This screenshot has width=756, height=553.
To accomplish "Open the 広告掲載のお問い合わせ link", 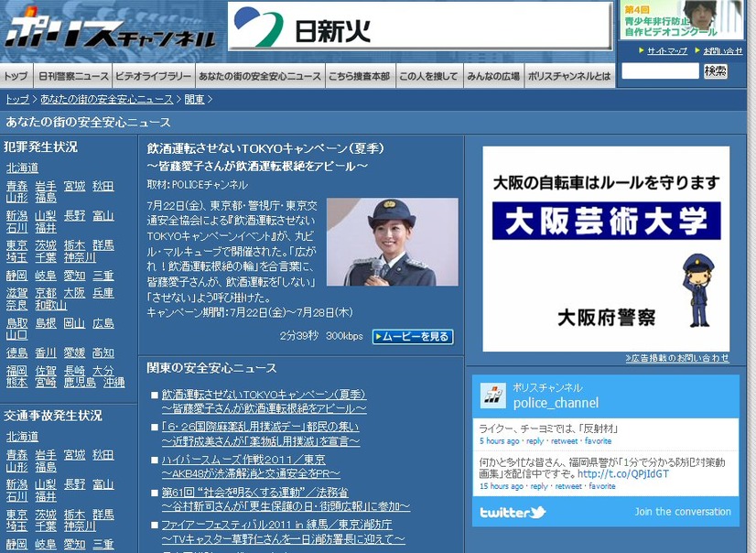I will (x=677, y=358).
